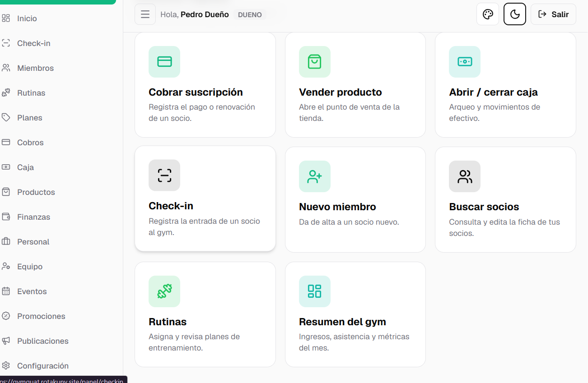This screenshot has height=383, width=588.
Task: Click the Promociones percent icon in sidebar
Action: tap(6, 316)
